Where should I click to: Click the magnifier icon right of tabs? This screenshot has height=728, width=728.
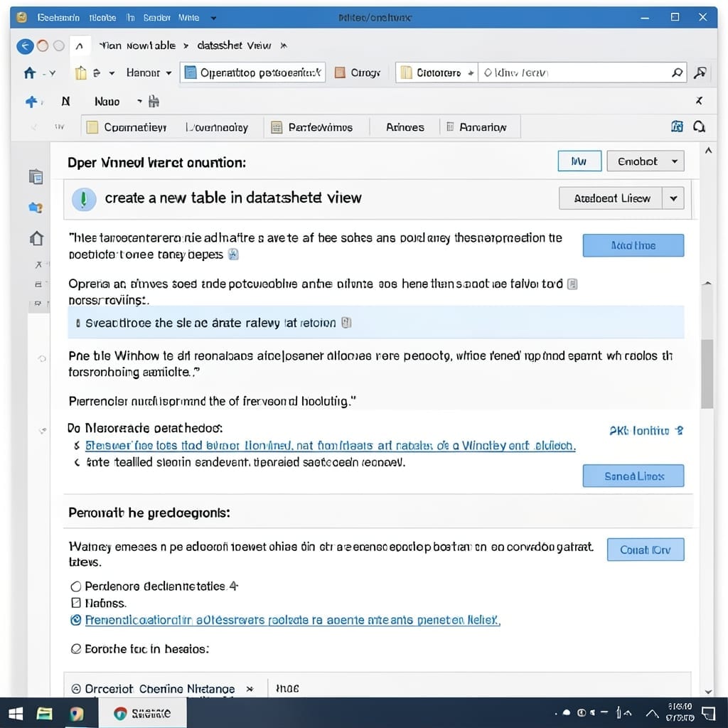pyautogui.click(x=700, y=127)
